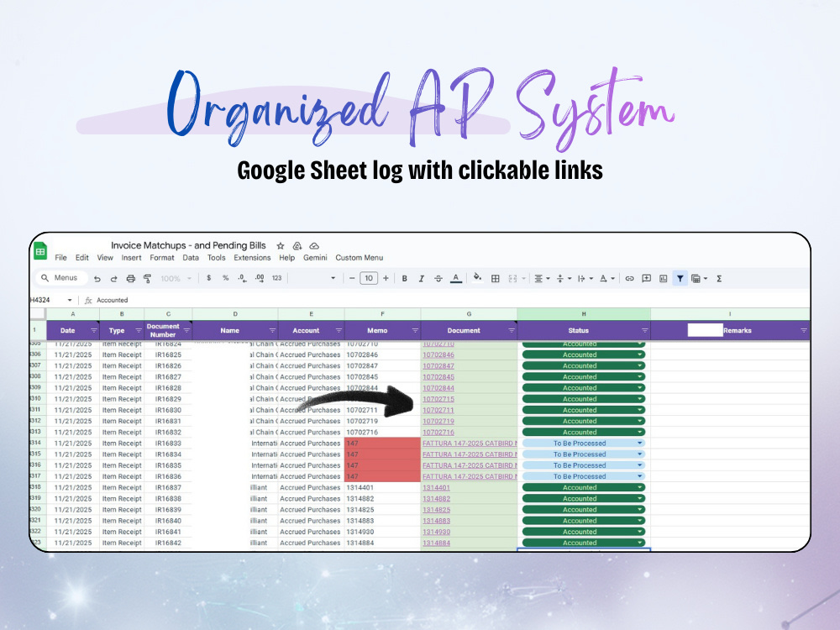This screenshot has width=840, height=630.
Task: Open filter on Remarks column header
Action: tap(803, 330)
